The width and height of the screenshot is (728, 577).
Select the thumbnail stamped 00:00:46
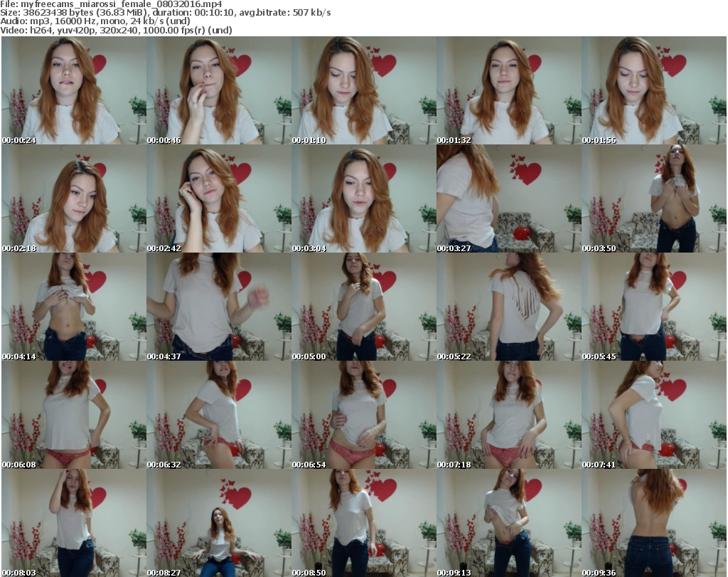click(219, 90)
